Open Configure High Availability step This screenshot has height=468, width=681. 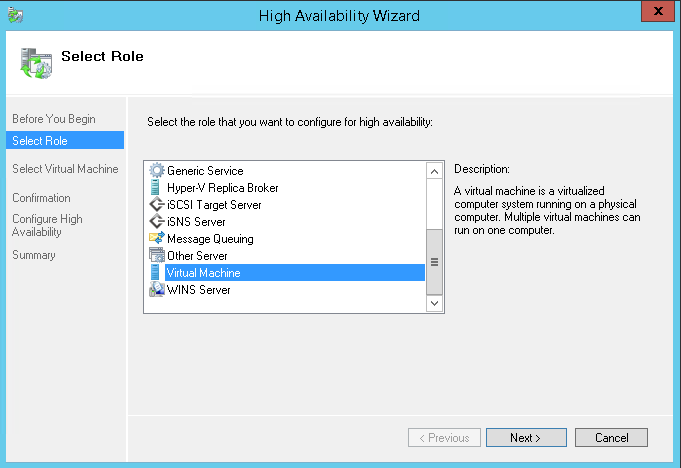pyautogui.click(x=47, y=225)
